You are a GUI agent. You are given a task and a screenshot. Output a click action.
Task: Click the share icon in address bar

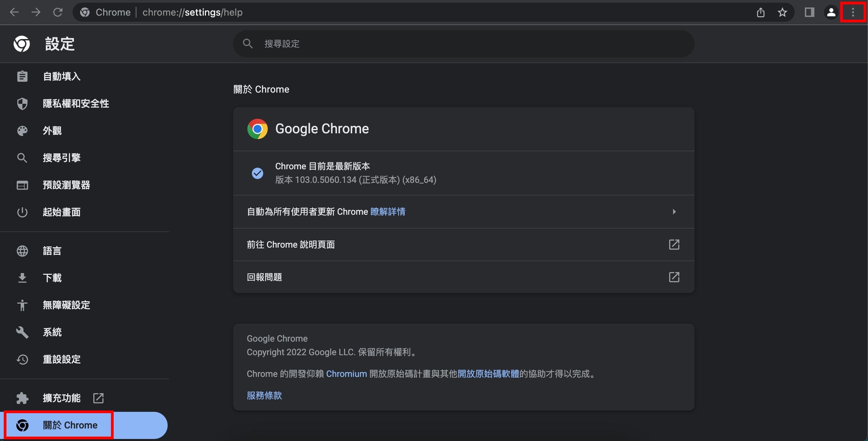pos(760,13)
